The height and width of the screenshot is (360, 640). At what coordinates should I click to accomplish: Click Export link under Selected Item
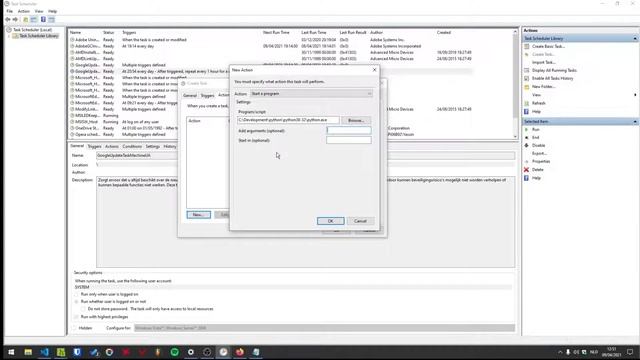click(539, 153)
